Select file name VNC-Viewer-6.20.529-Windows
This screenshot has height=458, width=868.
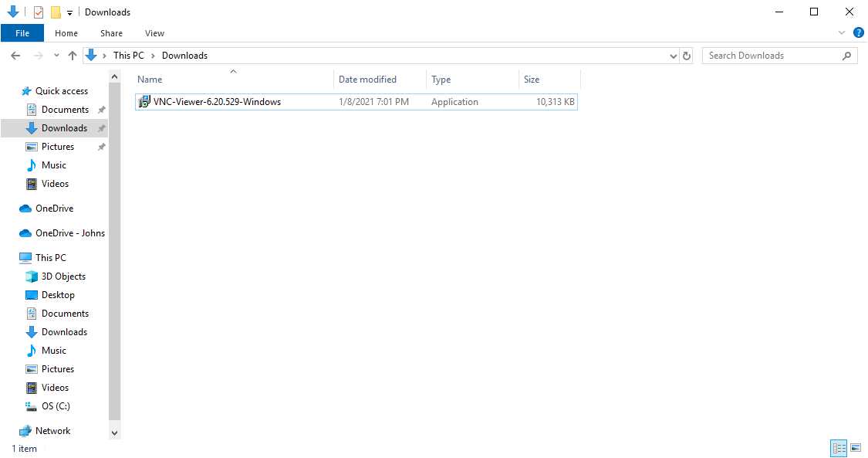pos(217,102)
